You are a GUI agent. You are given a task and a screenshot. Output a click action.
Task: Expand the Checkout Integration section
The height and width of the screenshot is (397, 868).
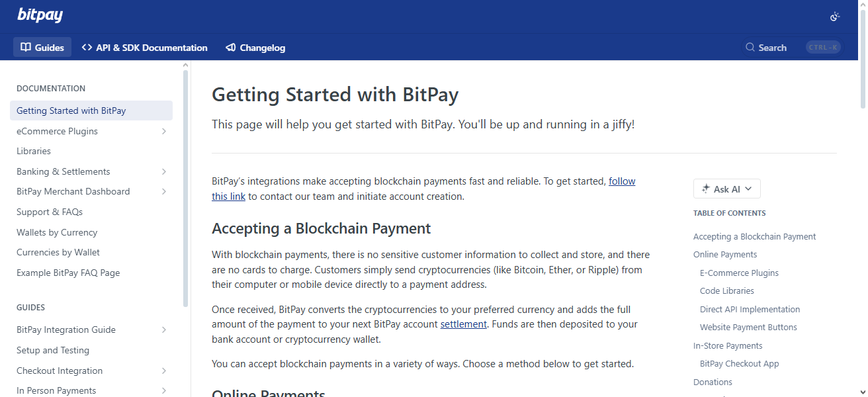tap(163, 371)
